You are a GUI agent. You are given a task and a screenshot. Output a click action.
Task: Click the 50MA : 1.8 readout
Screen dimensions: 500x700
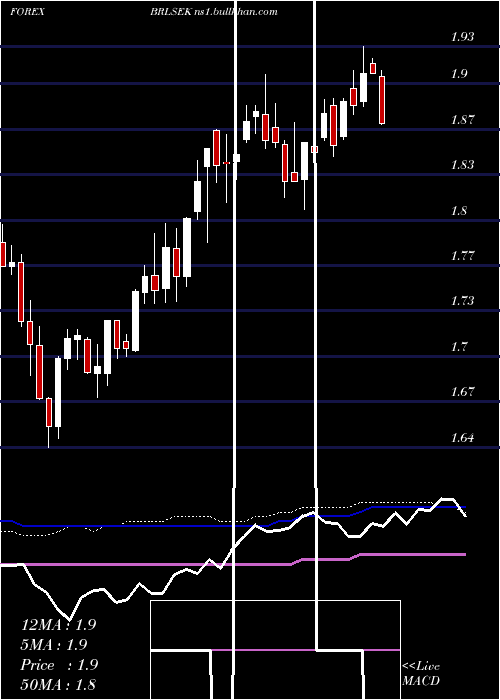point(58,684)
